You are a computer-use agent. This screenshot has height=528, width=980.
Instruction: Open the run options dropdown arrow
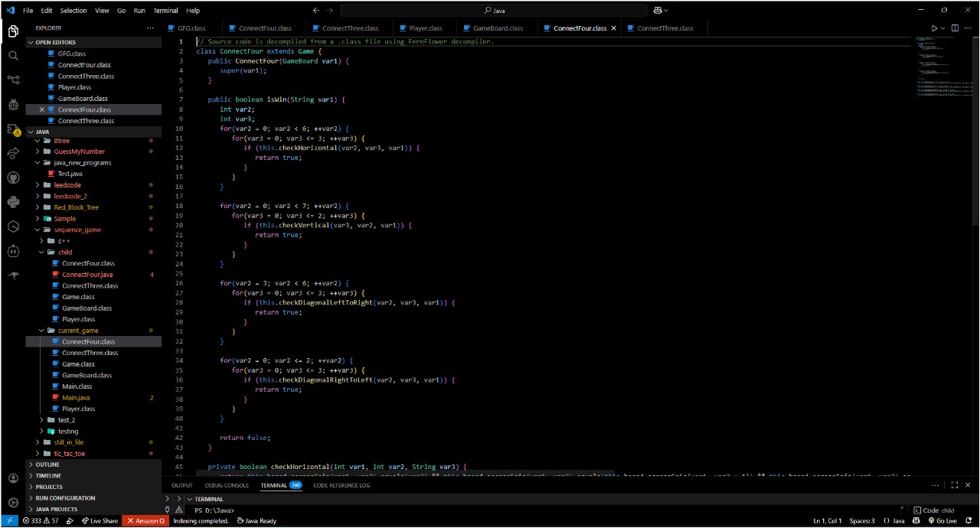tap(943, 28)
